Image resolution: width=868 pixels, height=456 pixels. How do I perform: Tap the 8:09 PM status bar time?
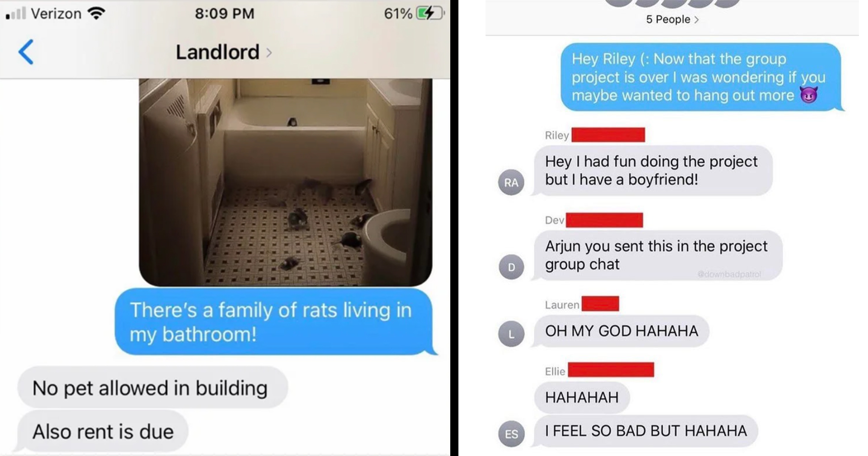(x=225, y=14)
